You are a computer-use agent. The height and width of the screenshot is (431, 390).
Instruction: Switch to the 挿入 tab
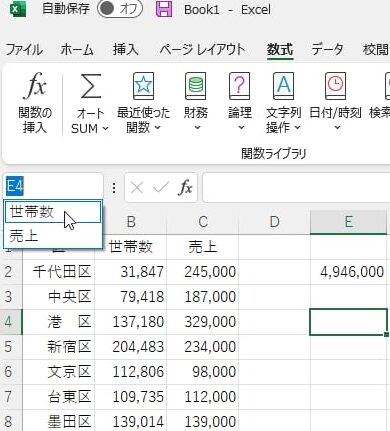(125, 50)
